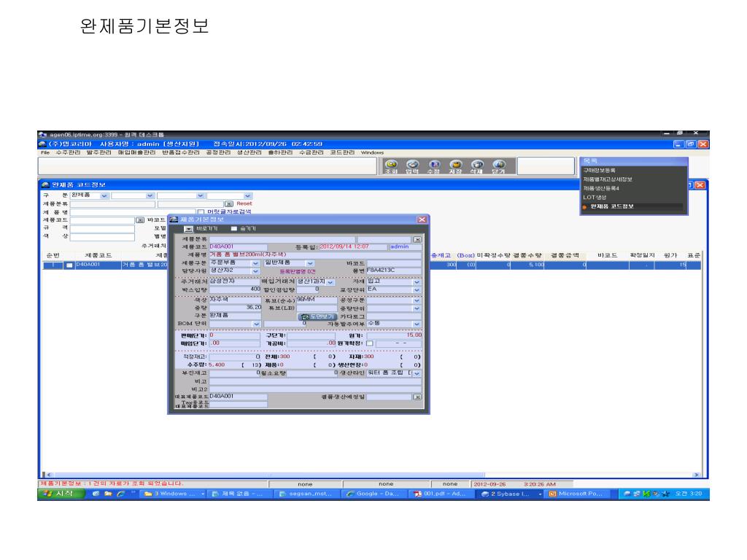Toggle the 머릿글자로검색 checkbox
The width and height of the screenshot is (747, 560).
(x=201, y=212)
